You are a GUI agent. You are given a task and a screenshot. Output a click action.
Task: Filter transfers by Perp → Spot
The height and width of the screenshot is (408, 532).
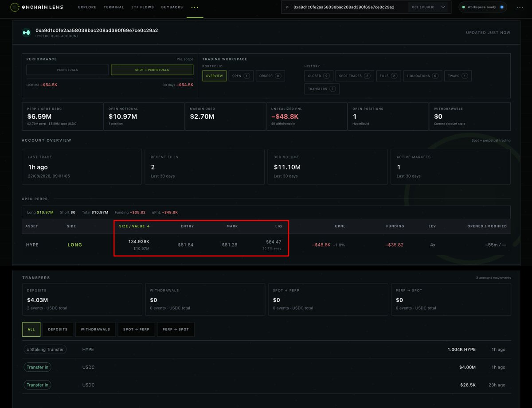pyautogui.click(x=176, y=329)
